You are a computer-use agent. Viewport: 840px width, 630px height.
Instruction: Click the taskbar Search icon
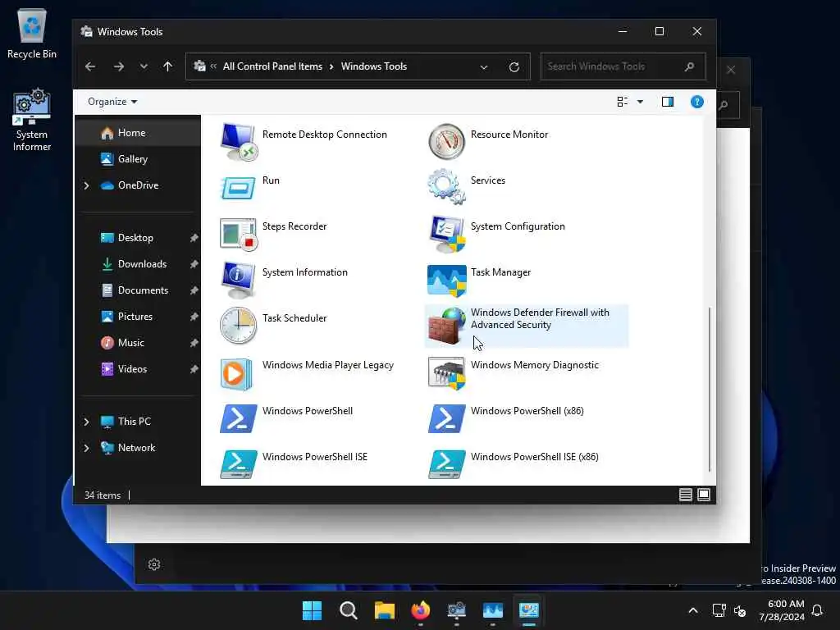(348, 610)
